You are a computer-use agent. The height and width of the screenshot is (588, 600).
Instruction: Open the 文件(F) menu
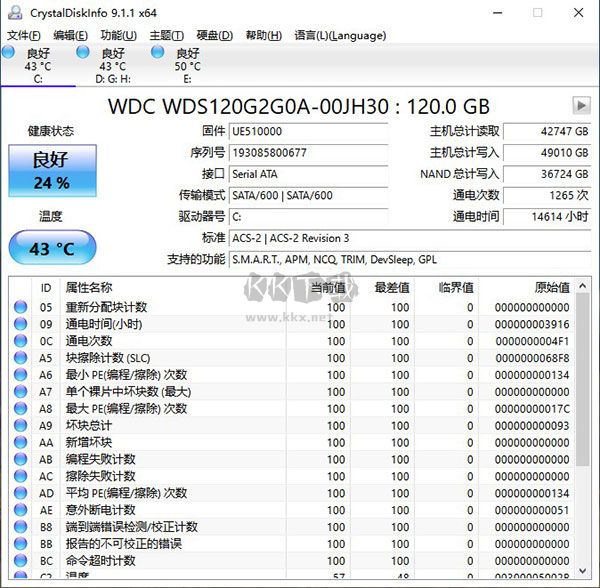tap(24, 36)
